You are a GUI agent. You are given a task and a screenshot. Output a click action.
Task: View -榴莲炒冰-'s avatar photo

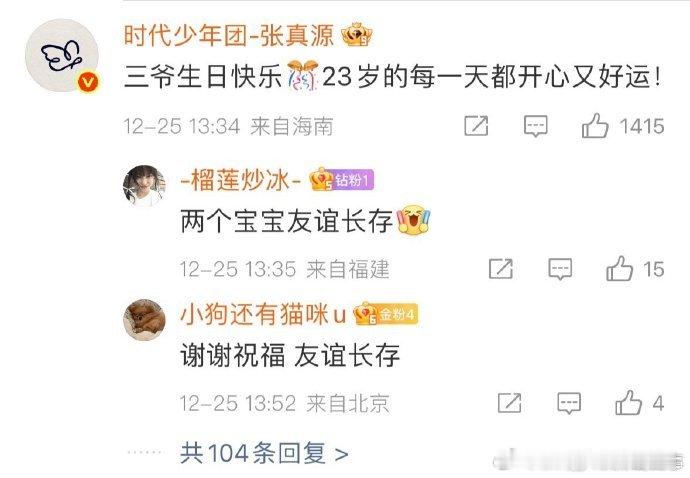[x=144, y=186]
